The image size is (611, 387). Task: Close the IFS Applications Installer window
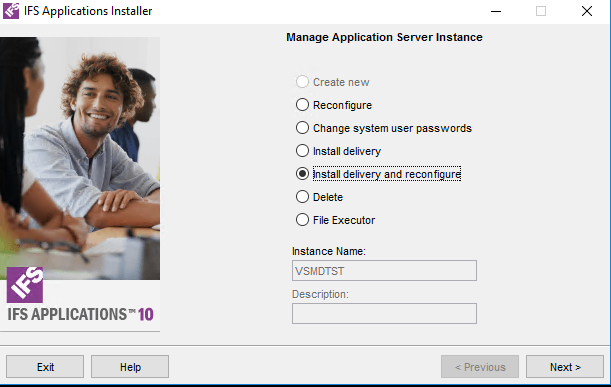[587, 11]
